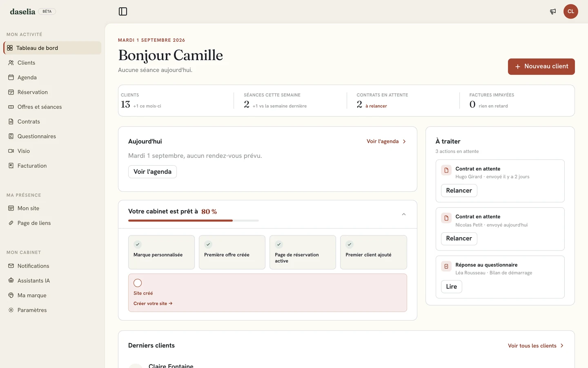This screenshot has width=588, height=368.
Task: Open Agenda in the sidebar
Action: 52,77
